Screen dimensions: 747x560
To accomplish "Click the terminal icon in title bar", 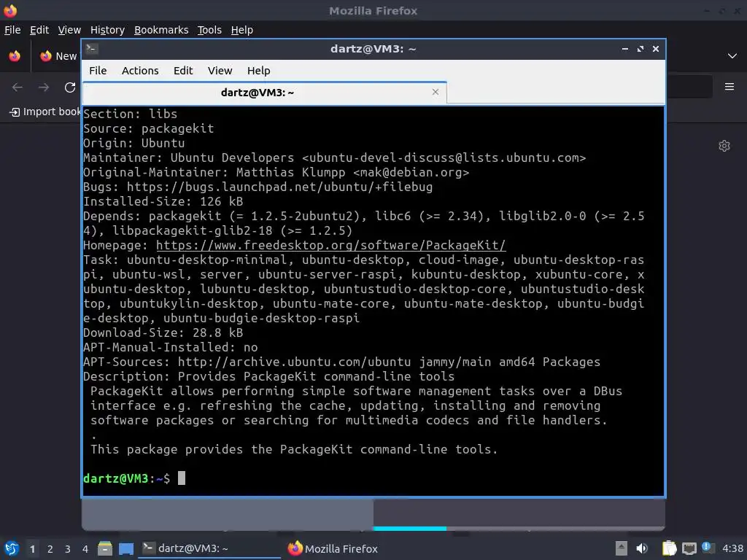I will (91, 49).
